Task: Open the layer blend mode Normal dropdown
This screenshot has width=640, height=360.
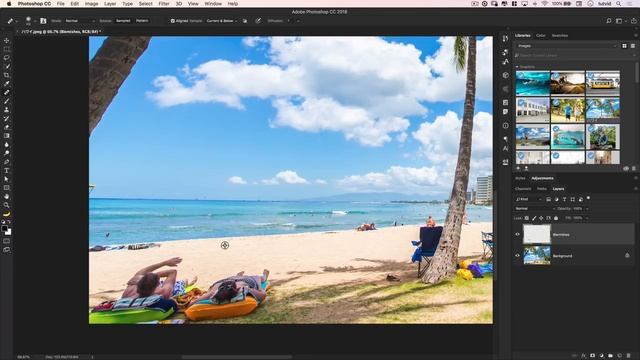Action: [534, 209]
